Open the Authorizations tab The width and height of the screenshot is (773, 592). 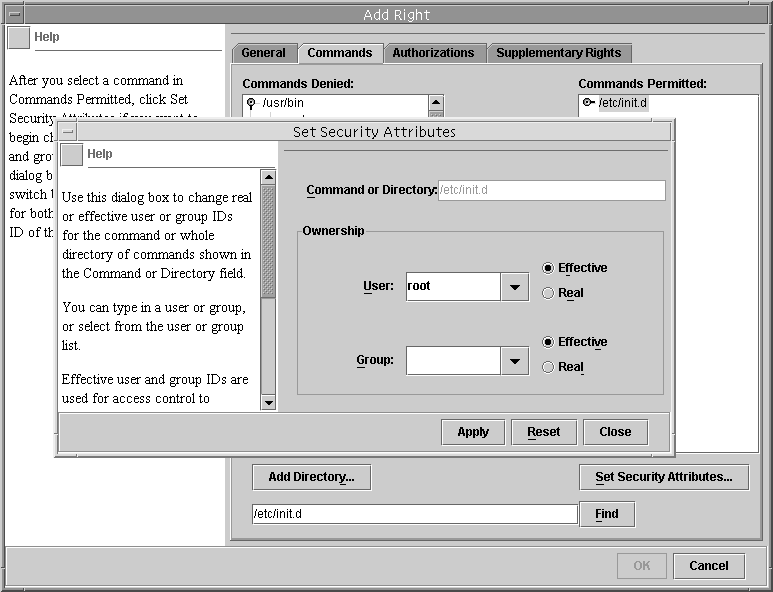433,53
